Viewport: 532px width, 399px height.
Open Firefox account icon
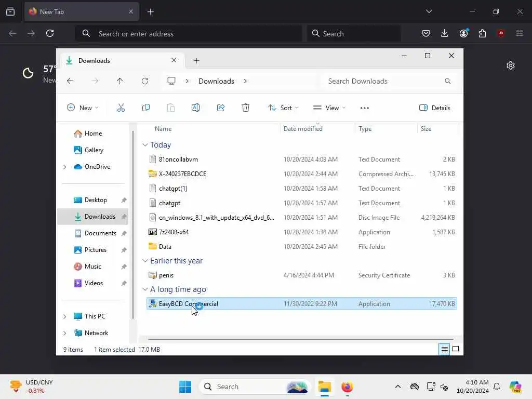pos(463,33)
